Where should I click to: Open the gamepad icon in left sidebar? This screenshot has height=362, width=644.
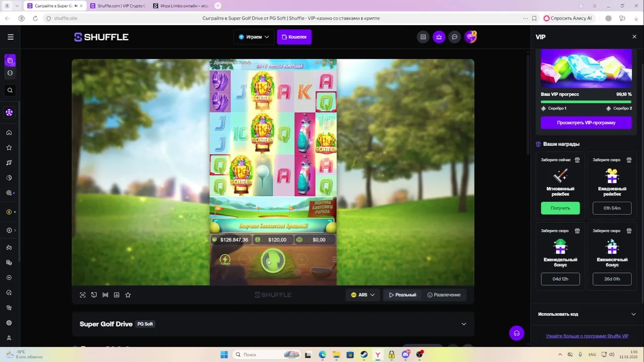pyautogui.click(x=9, y=247)
